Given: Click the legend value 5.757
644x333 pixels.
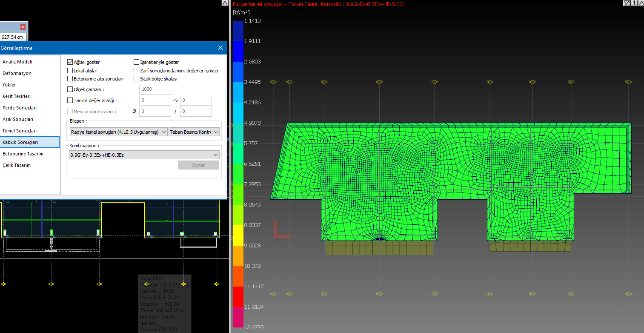Looking at the screenshot, I should pyautogui.click(x=251, y=144).
